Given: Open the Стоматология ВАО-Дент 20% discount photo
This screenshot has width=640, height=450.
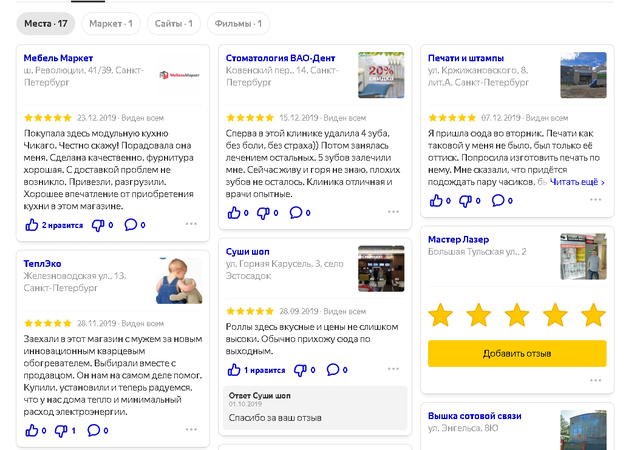Looking at the screenshot, I should pos(381,75).
